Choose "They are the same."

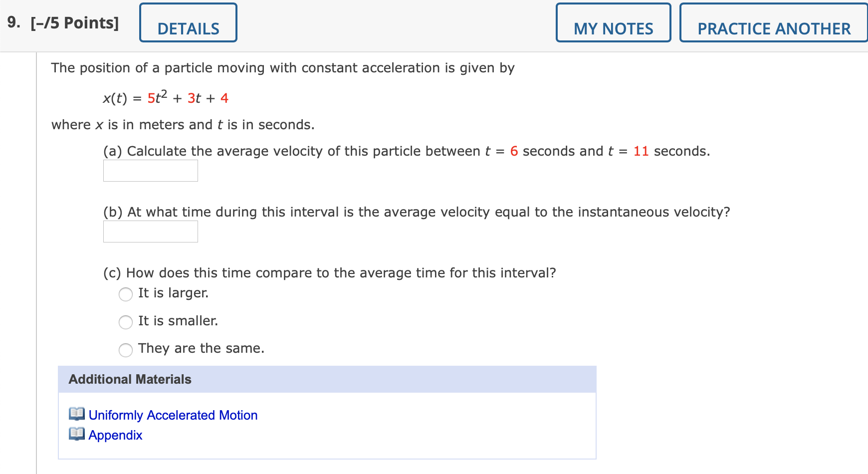click(125, 350)
